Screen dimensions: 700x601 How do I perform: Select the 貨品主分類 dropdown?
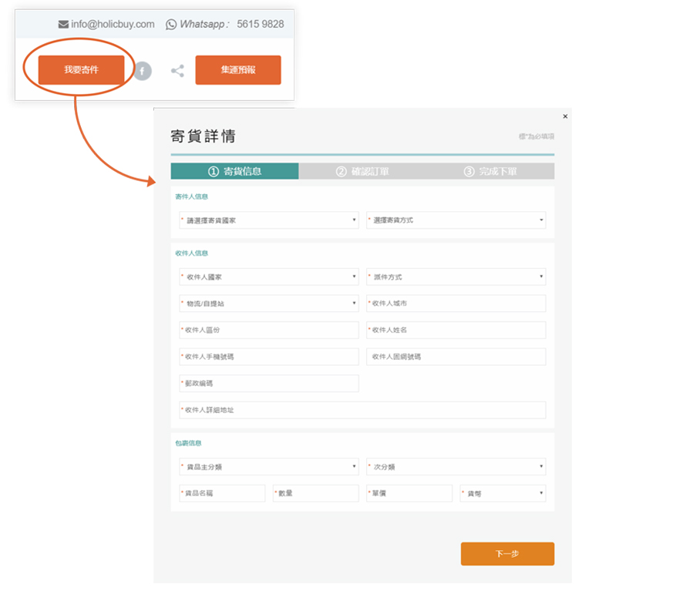[268, 467]
